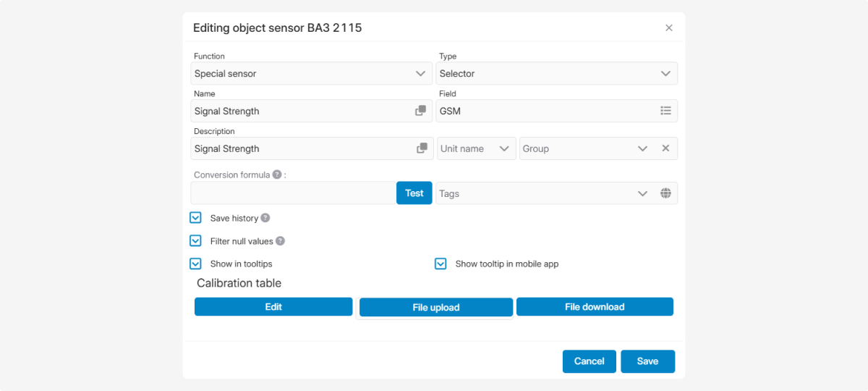Click the copy icon in Name field
Viewport: 868px width, 391px height.
420,111
